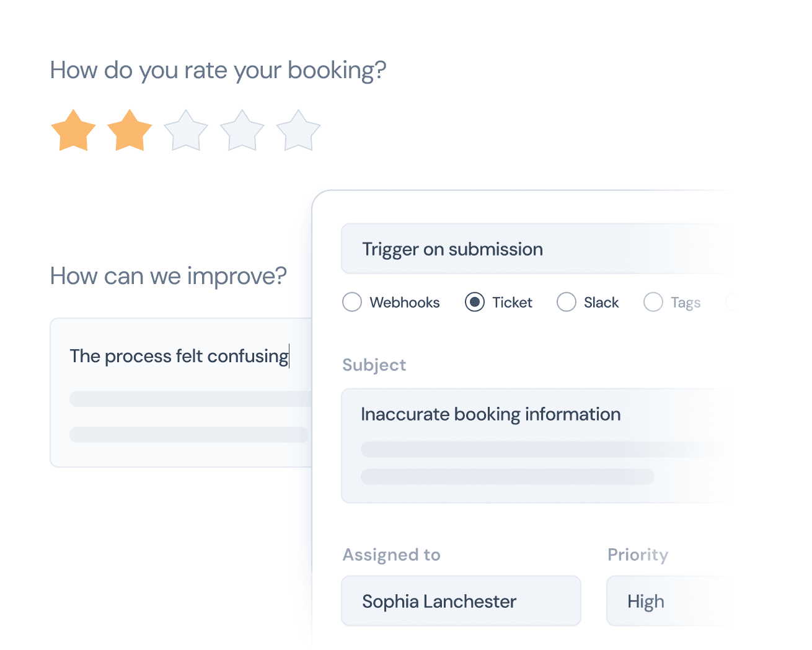Click the Subject field label
812x650 pixels.
pyautogui.click(x=374, y=365)
